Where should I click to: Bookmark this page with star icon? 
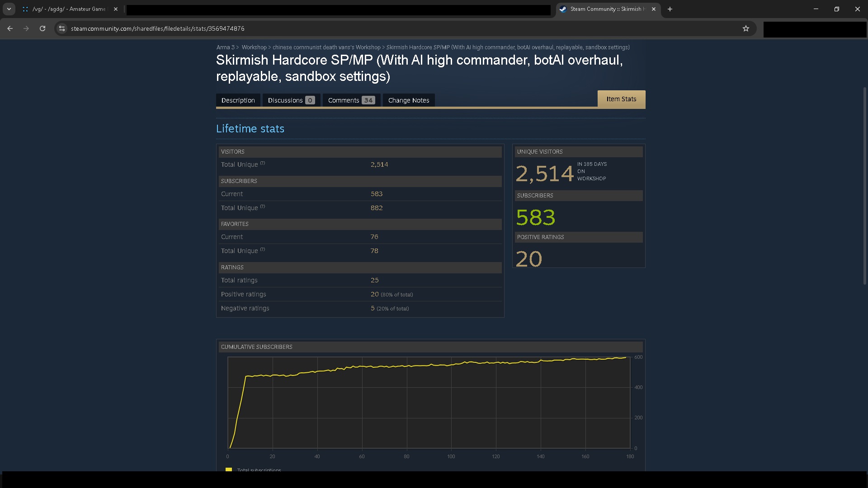[x=746, y=28]
